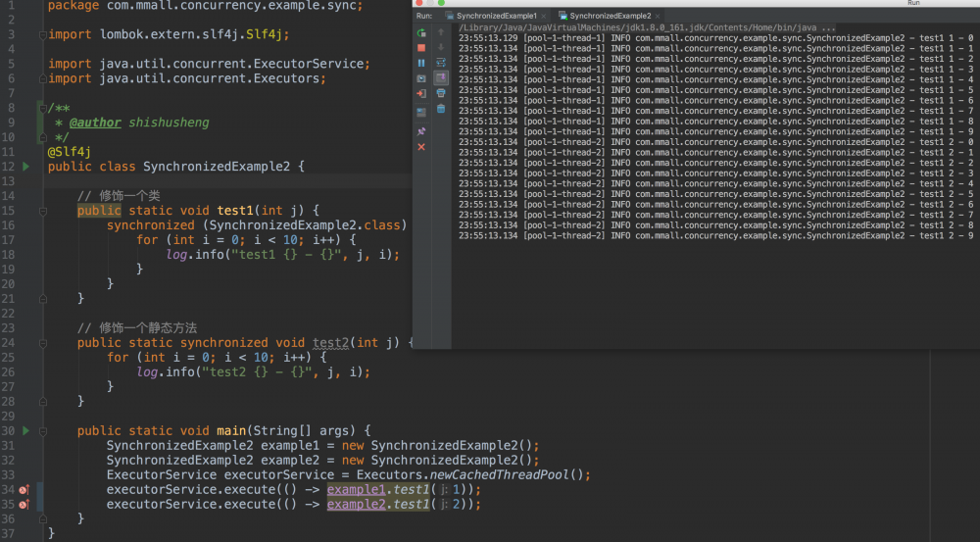Click the Pause Output icon

[421, 63]
